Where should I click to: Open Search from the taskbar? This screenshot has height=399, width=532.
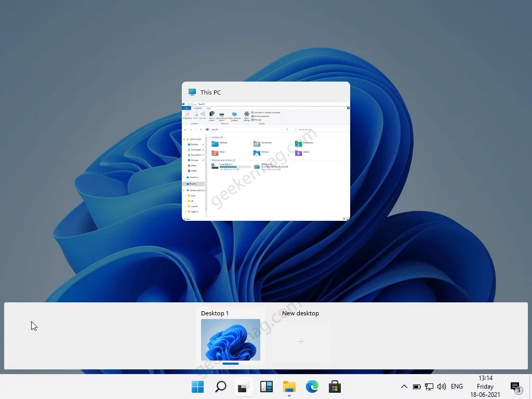(220, 387)
